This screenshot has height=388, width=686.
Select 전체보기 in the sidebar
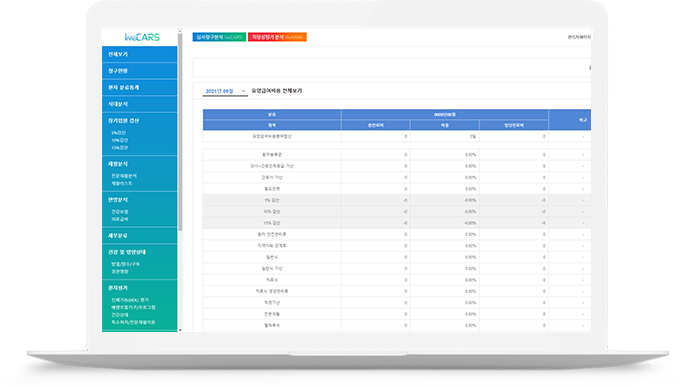click(x=140, y=54)
